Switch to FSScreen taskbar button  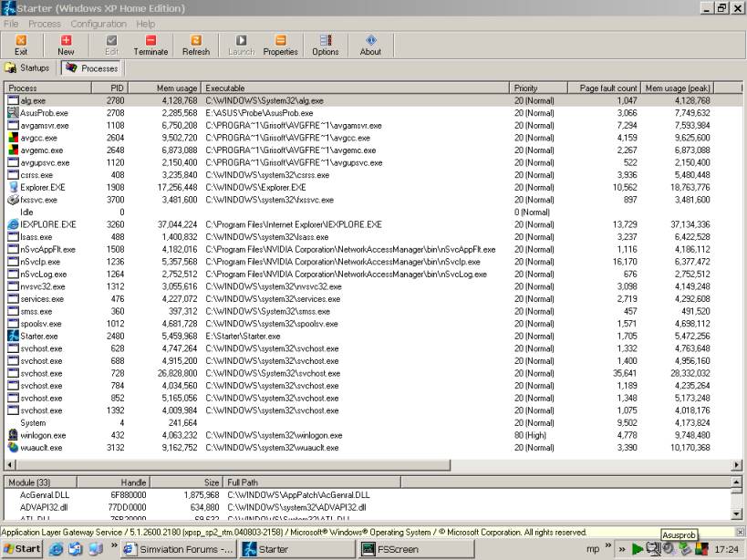(x=390, y=549)
